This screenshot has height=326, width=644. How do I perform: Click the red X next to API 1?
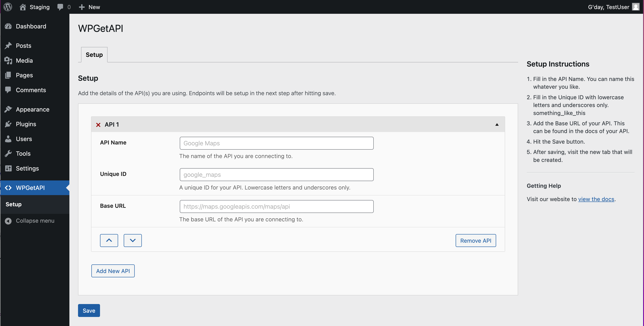[x=98, y=125]
